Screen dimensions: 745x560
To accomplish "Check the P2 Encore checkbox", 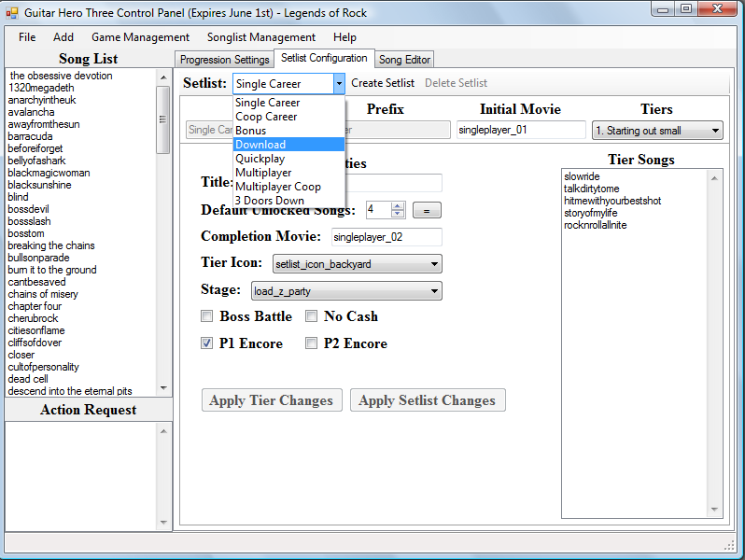I will pyautogui.click(x=311, y=343).
